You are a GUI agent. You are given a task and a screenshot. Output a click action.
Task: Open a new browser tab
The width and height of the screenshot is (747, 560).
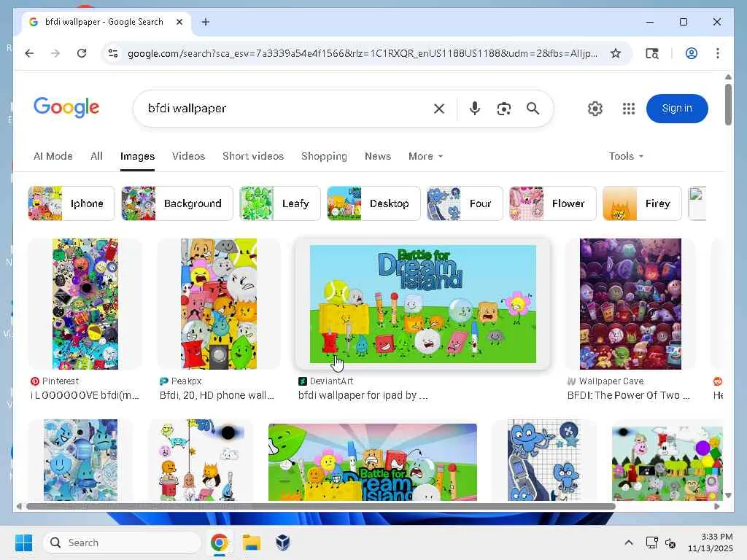pos(205,22)
